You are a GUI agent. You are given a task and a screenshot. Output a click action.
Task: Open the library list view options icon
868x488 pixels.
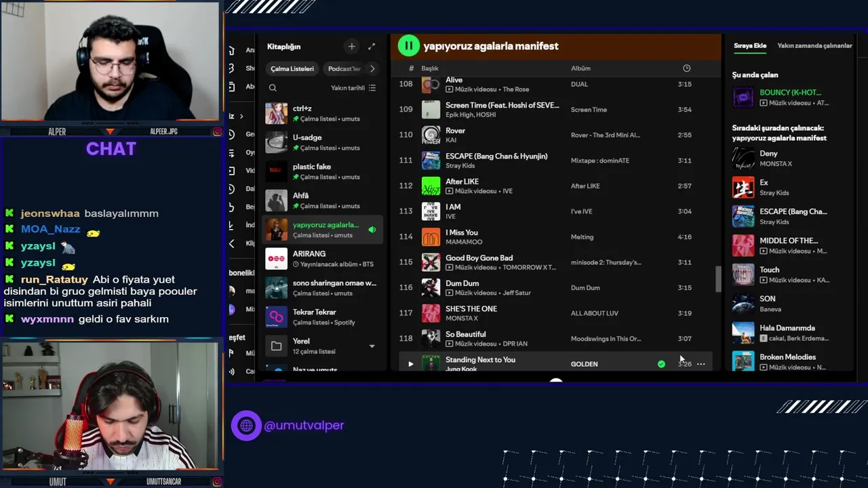(372, 88)
